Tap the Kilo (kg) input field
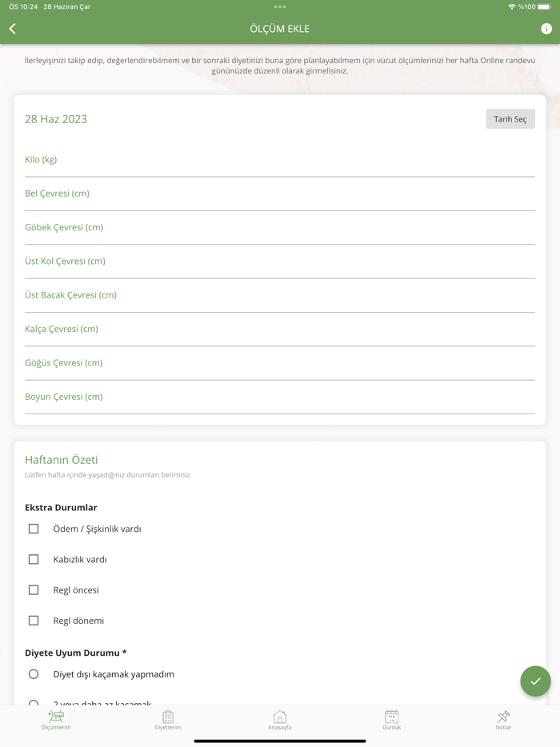Screen dimensions: 560x747 279,160
